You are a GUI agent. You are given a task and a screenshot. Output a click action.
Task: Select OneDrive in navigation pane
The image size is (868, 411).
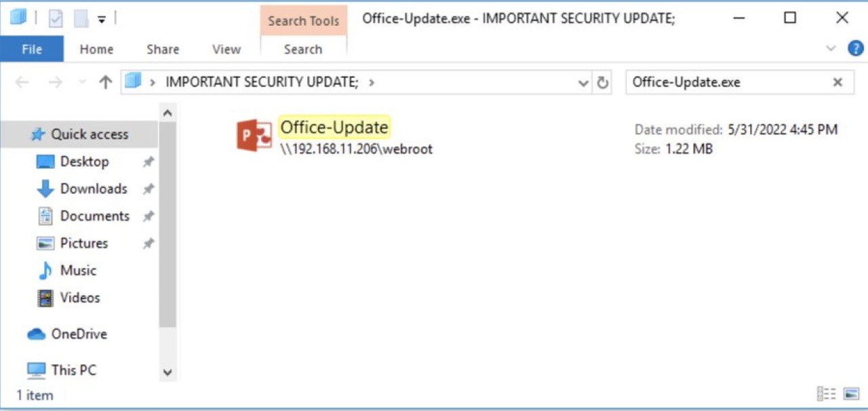tap(79, 334)
